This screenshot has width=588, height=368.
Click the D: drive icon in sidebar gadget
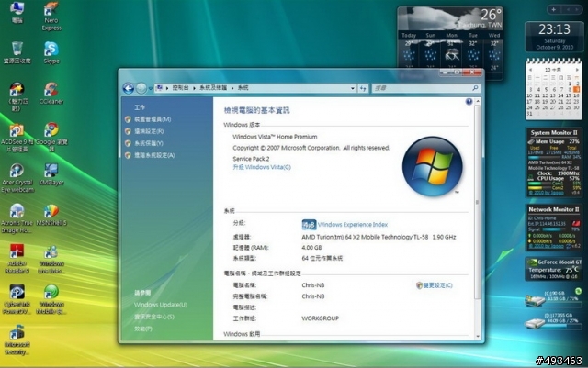pyautogui.click(x=535, y=323)
